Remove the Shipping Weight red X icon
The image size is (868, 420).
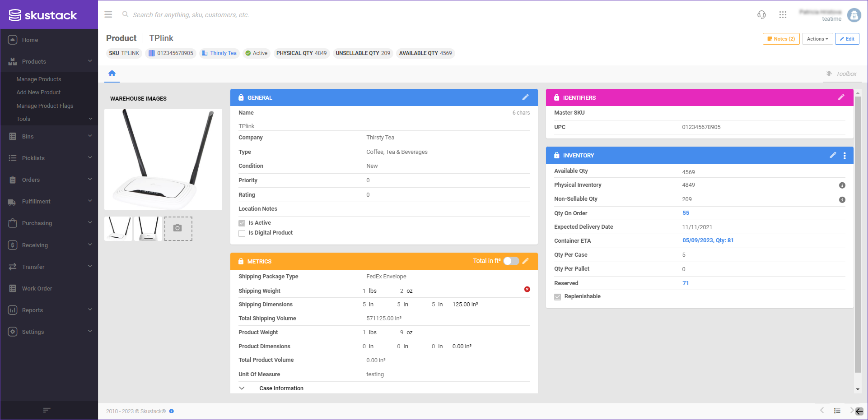[x=527, y=289]
